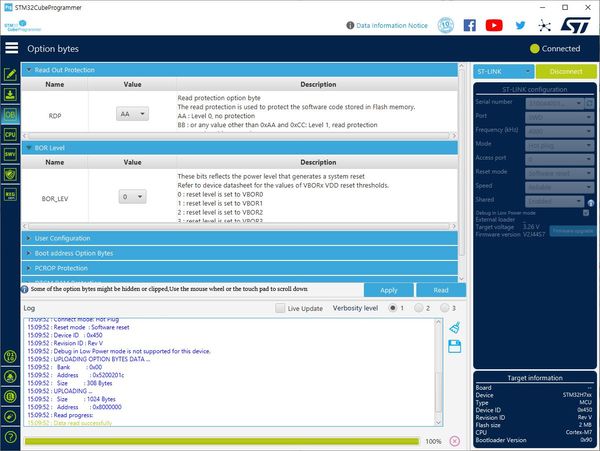Click the Disconnect button
The image size is (600, 451).
(566, 72)
